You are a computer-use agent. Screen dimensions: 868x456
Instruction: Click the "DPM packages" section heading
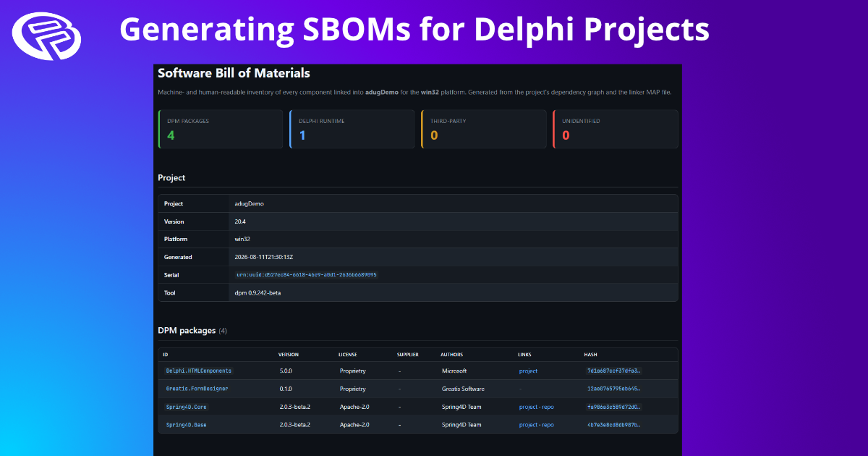coord(187,331)
